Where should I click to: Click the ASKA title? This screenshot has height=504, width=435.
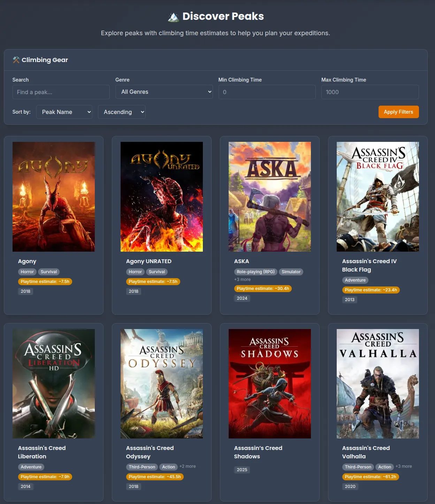tap(242, 261)
